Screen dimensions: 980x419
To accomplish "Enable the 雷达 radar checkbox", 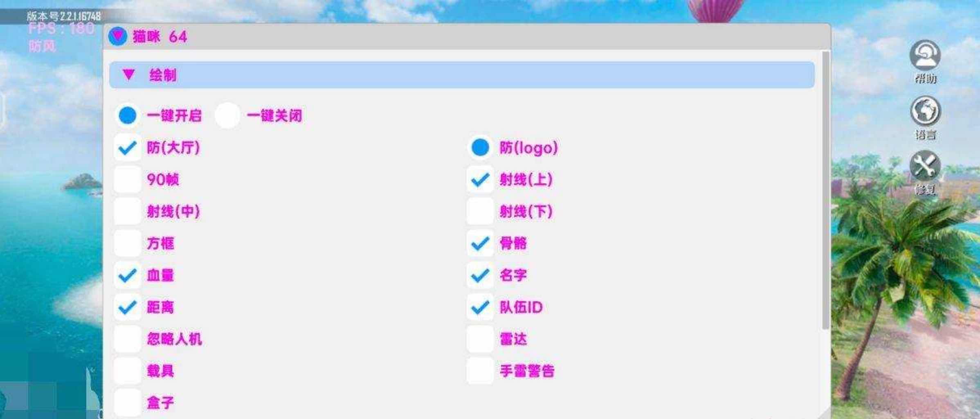I will click(x=480, y=339).
